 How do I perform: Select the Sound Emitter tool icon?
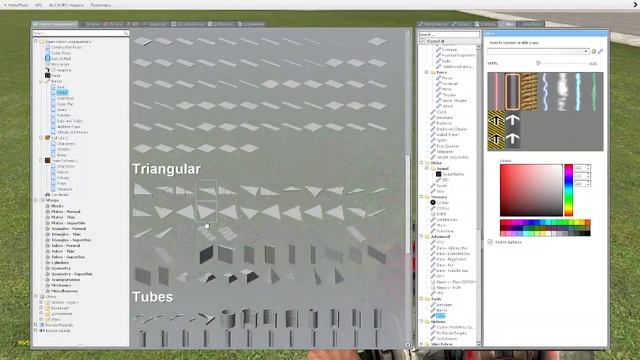(x=438, y=174)
